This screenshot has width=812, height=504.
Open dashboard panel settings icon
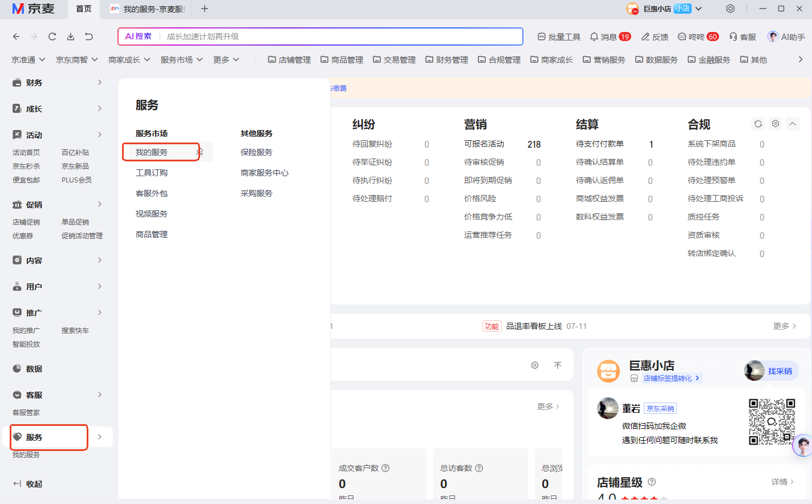tap(776, 124)
